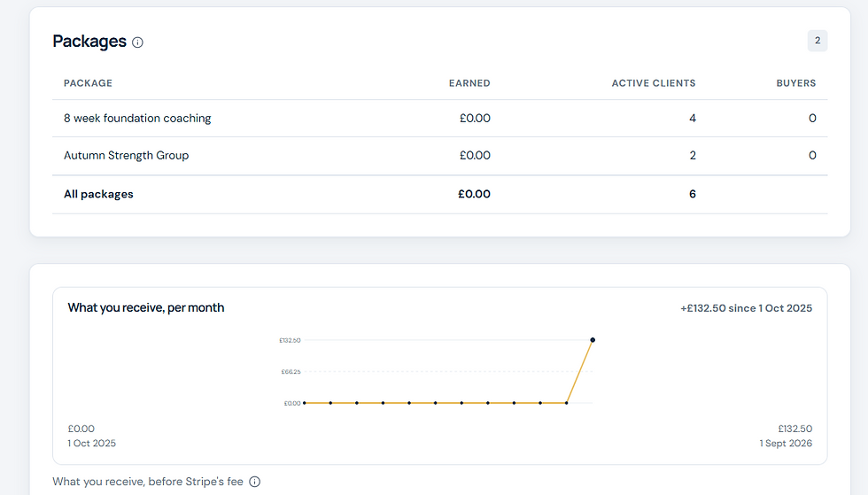Select the BUYERS column header
Screen dimensions: 868x495
[x=796, y=83]
